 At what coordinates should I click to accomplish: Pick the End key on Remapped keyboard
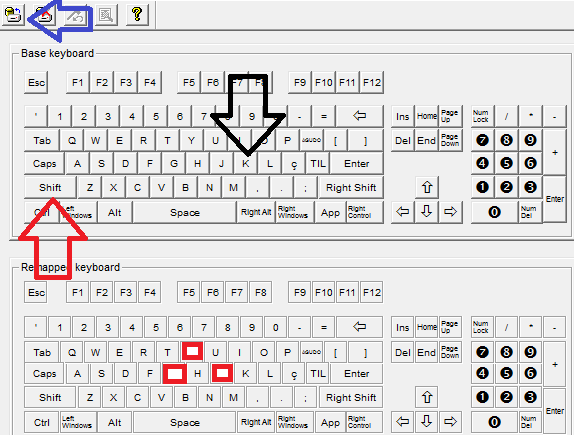point(427,352)
